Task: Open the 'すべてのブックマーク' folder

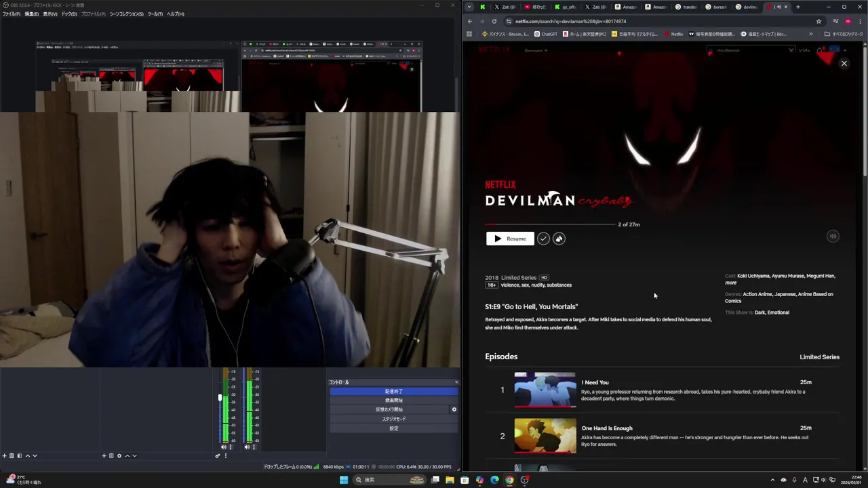Action: click(844, 34)
